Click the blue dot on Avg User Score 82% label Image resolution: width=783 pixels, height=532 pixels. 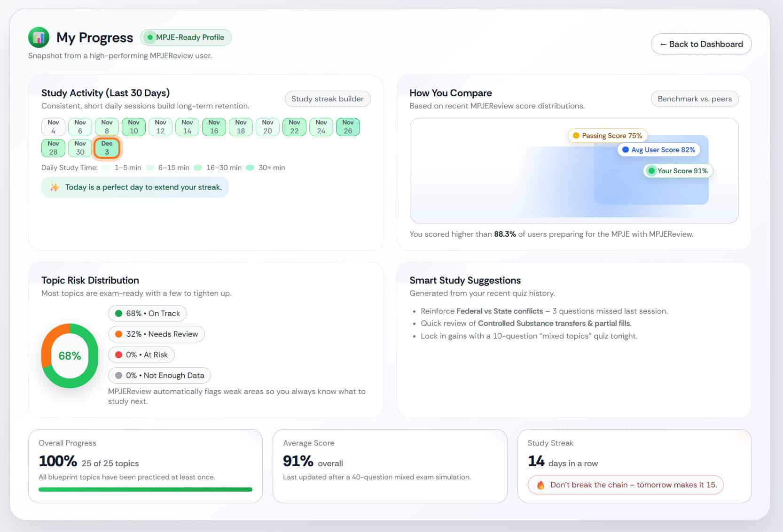pos(625,149)
